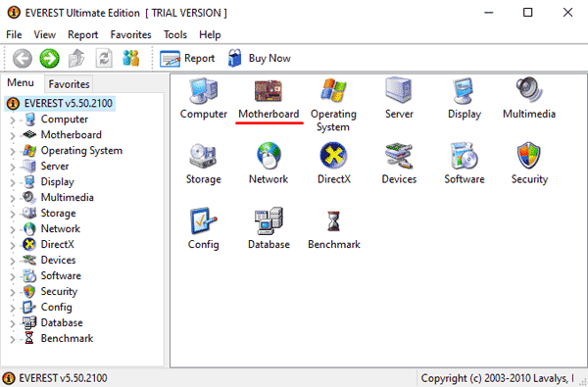588x387 pixels.
Task: Open the Help menu
Action: [x=210, y=35]
